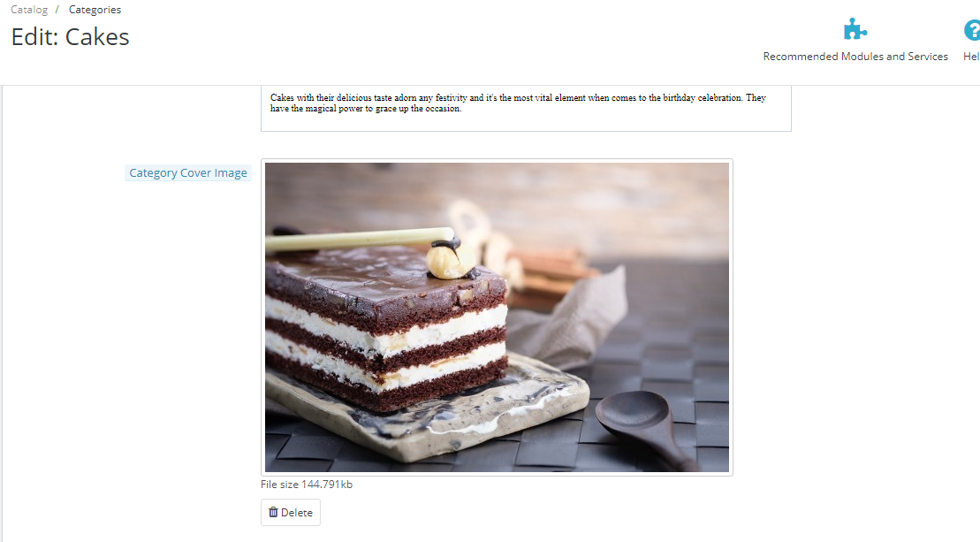This screenshot has width=980, height=542.
Task: Click the hazelnut atop the cake image
Action: pyautogui.click(x=449, y=261)
